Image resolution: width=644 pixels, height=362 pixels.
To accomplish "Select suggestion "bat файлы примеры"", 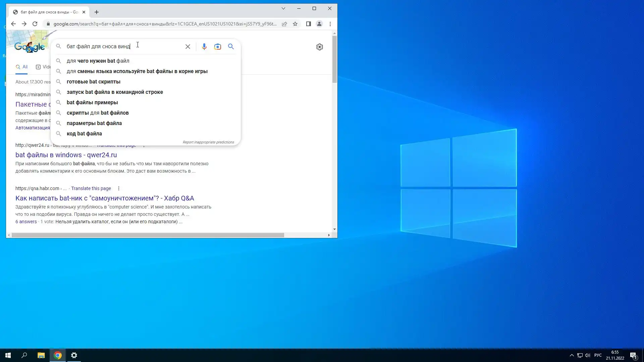I will 92,102.
